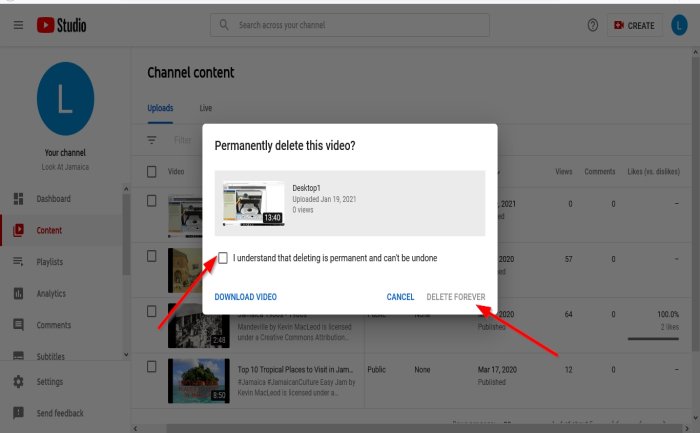Screen dimensions: 700x433
Task: Switch to the Live tab
Action: pos(206,108)
